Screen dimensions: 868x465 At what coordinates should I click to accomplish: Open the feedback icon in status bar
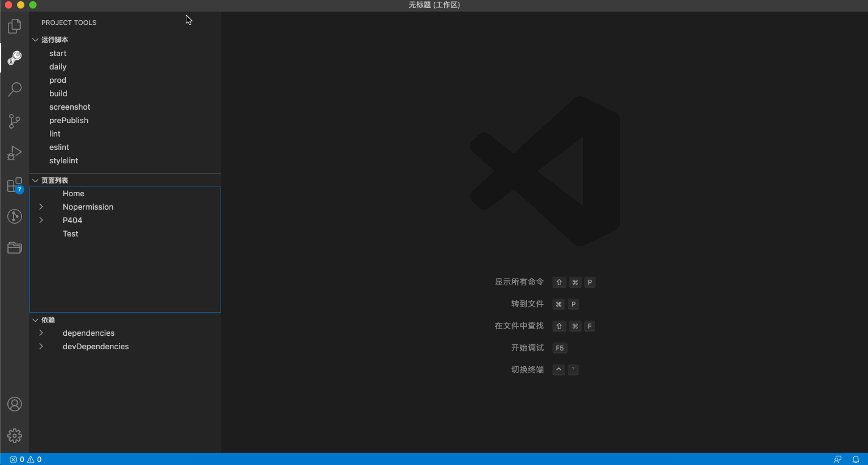838,460
